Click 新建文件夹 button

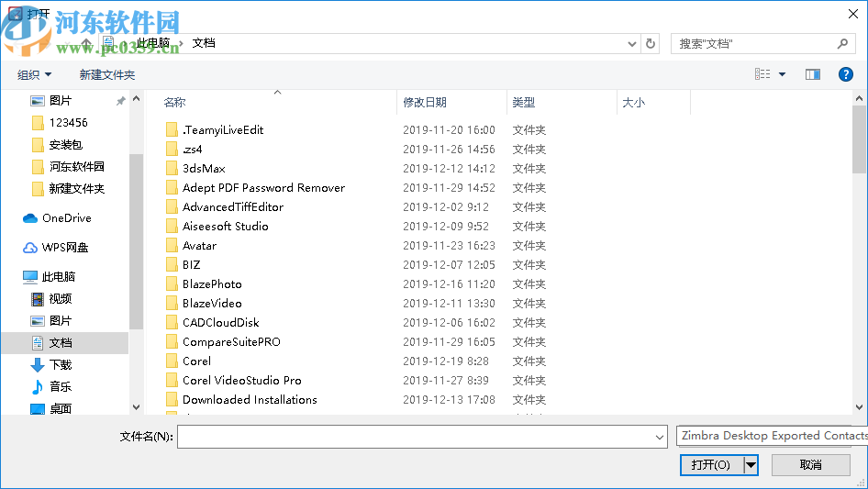[x=106, y=74]
